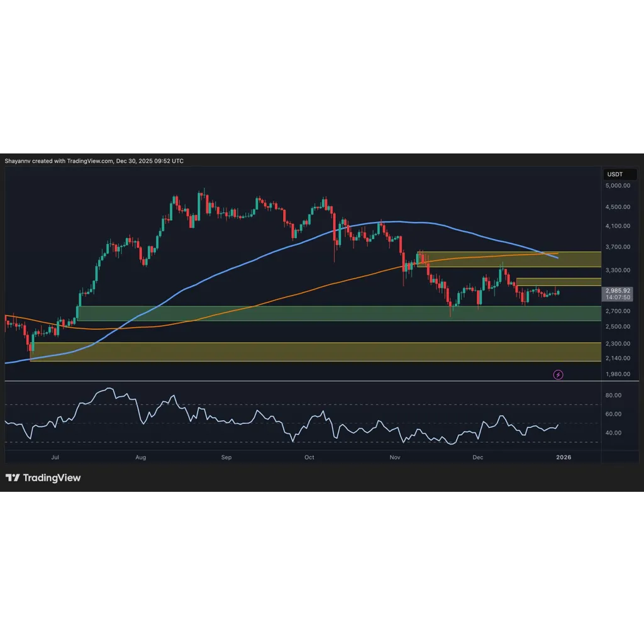Click the Aug label on time axis
Viewport: 644px width, 644px height.
pos(140,457)
